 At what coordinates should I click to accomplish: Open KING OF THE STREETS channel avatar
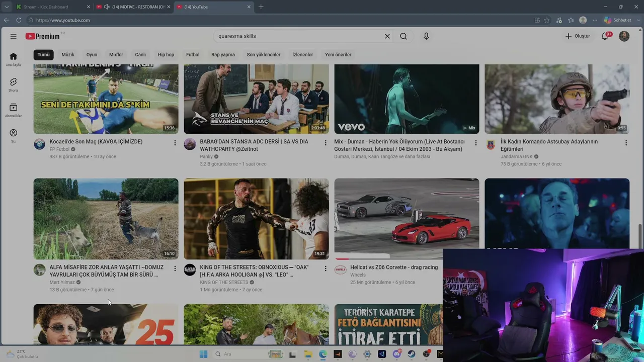tap(190, 270)
